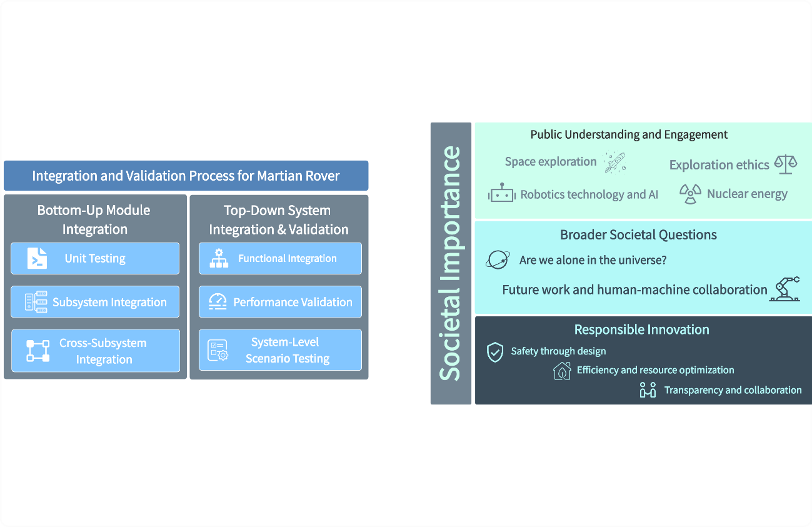
Task: Click the rocket icon next to Space exploration
Action: pyautogui.click(x=614, y=162)
